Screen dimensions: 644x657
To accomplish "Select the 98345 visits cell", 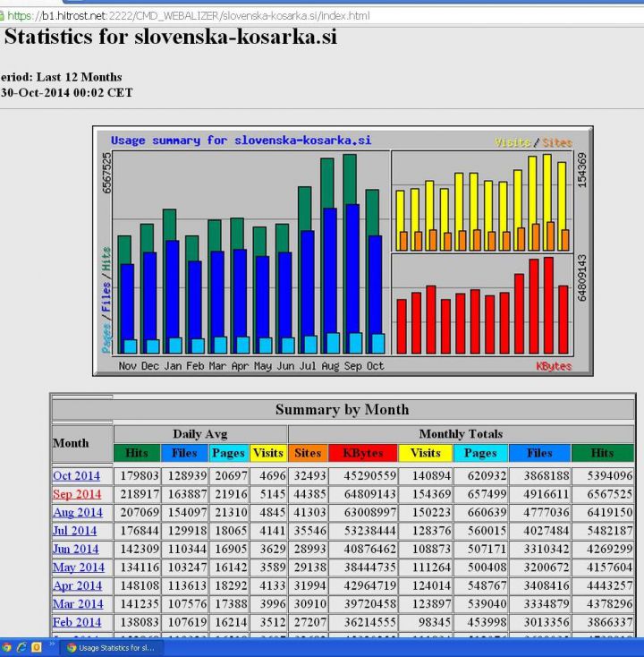I will pyautogui.click(x=426, y=622).
